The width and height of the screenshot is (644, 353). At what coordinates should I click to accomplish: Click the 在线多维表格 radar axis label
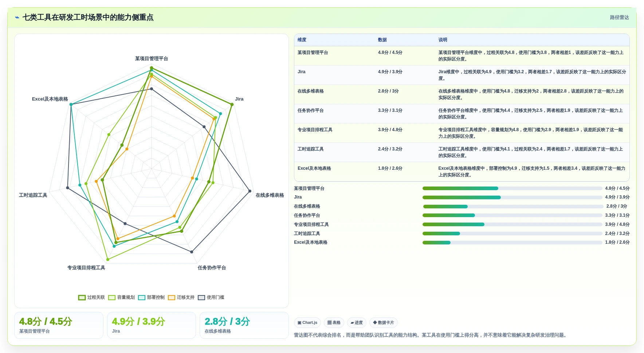point(270,195)
